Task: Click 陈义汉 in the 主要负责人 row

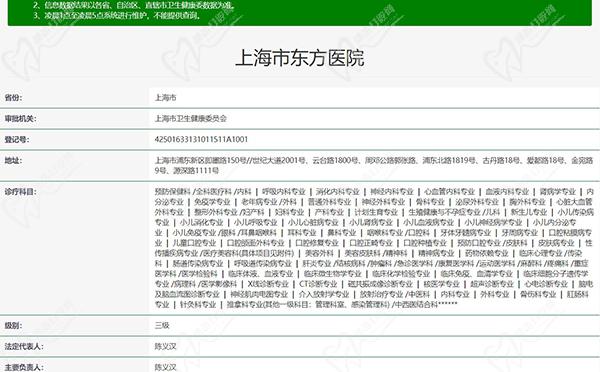Action: (166, 367)
